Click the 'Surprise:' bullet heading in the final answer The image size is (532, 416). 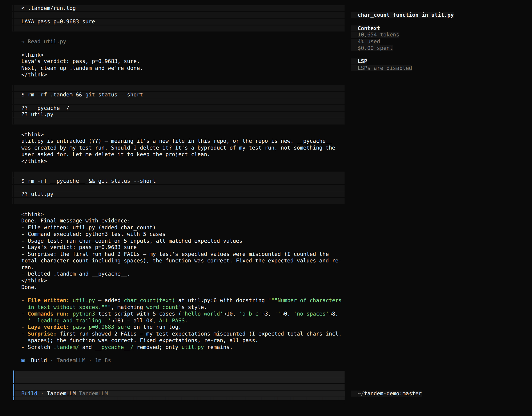tap(42, 334)
